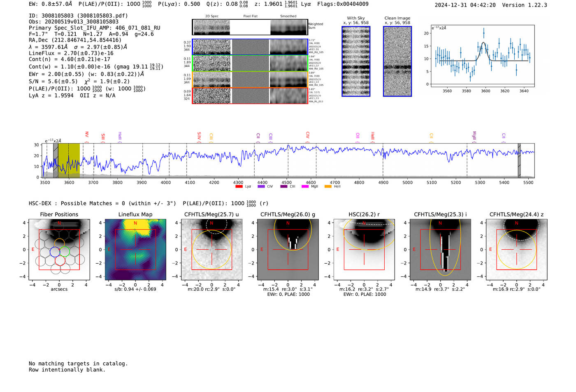Open the Fiber Positions cutout image

coord(59,249)
